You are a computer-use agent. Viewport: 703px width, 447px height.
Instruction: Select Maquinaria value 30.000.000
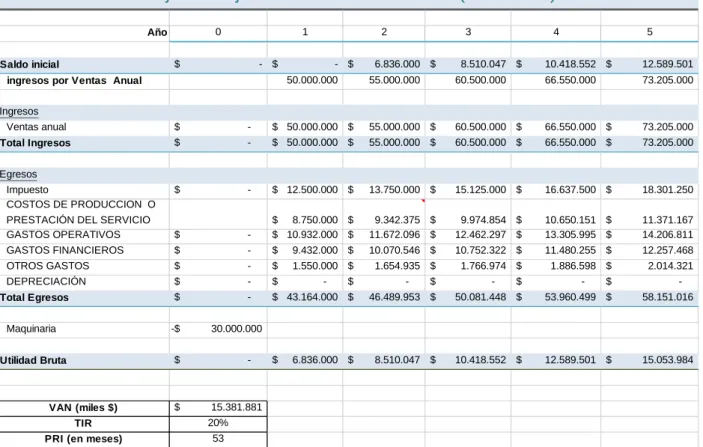coord(236,329)
